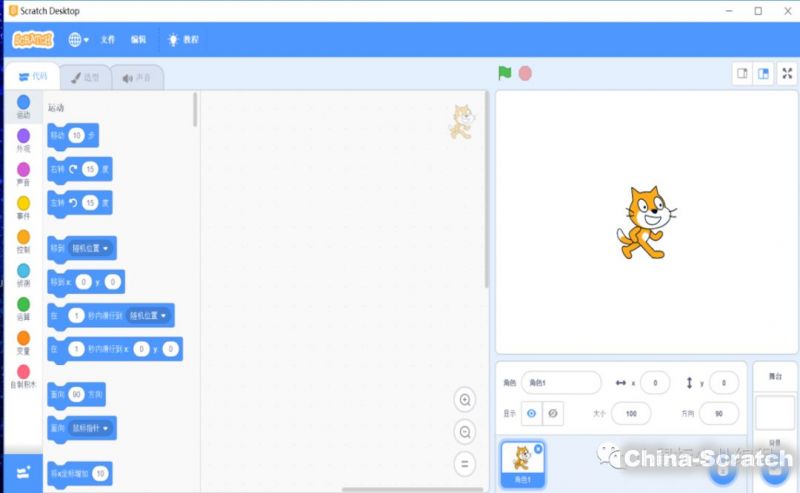Select the blue 运动 (Motion) category
This screenshot has height=493, width=800.
click(x=23, y=107)
